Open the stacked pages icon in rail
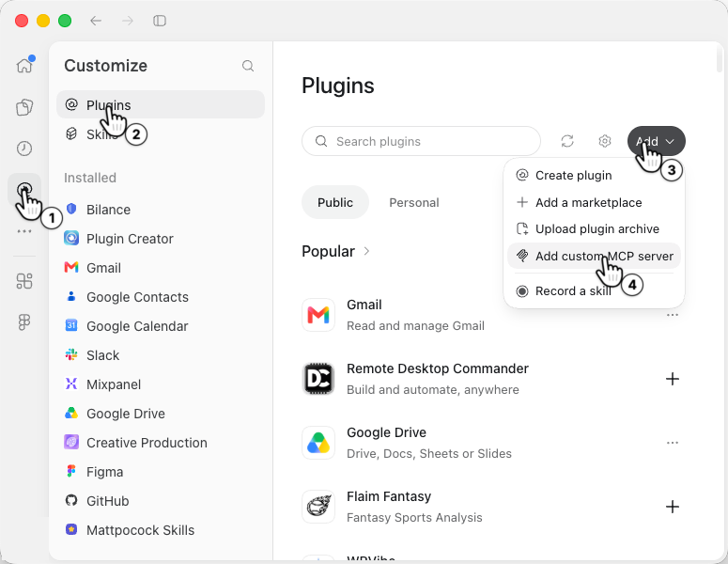This screenshot has height=564, width=728. point(24,107)
